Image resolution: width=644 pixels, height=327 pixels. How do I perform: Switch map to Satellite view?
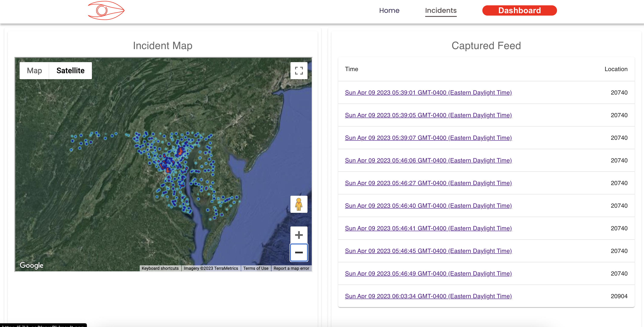71,71
